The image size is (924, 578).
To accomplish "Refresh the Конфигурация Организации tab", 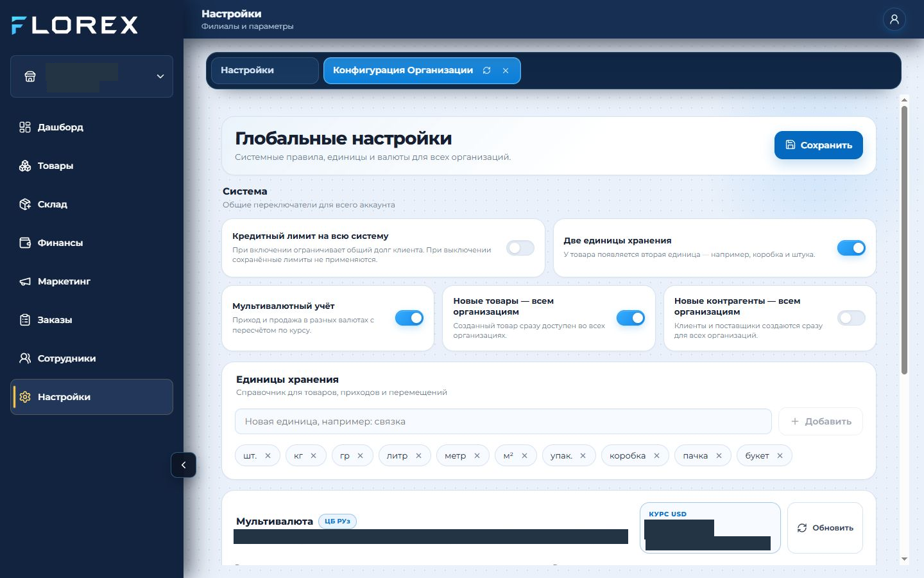I will click(487, 71).
